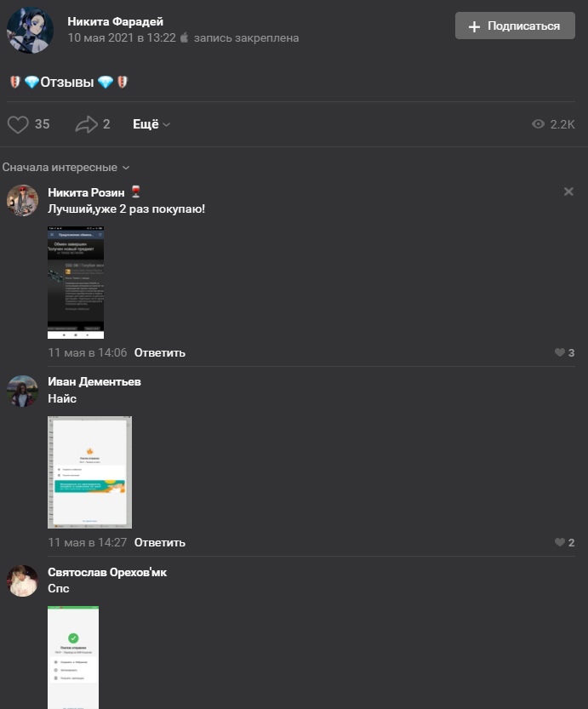This screenshot has height=709, width=588.
Task: Click the views eye icon
Action: tap(538, 124)
